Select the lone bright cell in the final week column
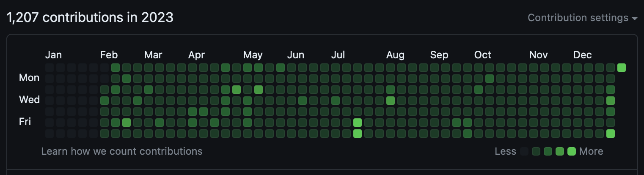The height and width of the screenshot is (175, 644). pos(622,68)
